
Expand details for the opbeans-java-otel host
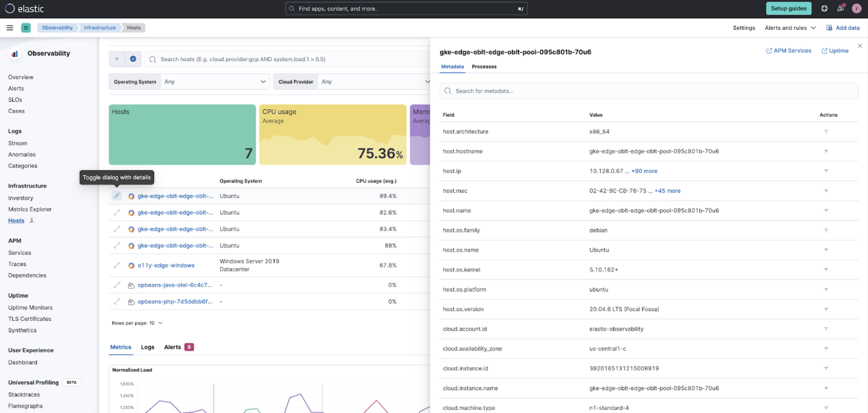[117, 285]
